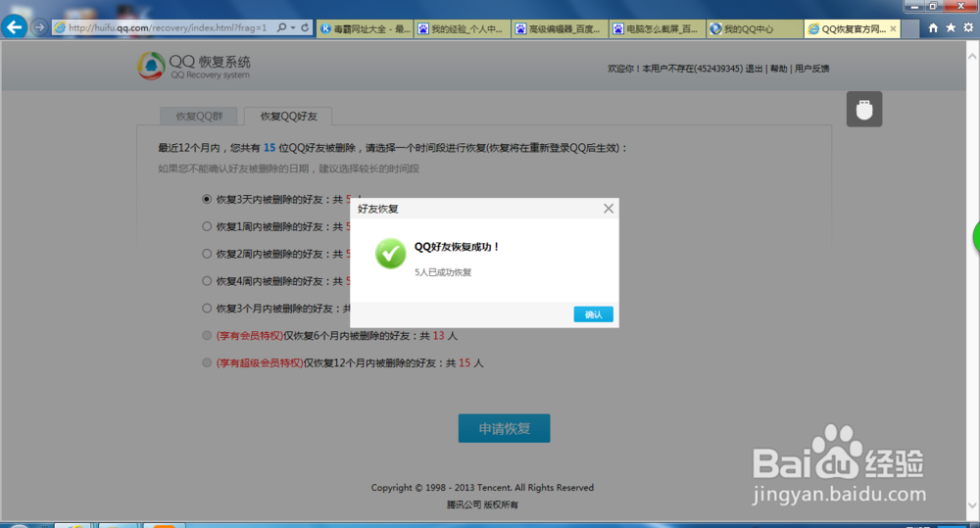Click the scrollbar up arrow
Image resolution: width=980 pixels, height=528 pixels.
[972, 56]
